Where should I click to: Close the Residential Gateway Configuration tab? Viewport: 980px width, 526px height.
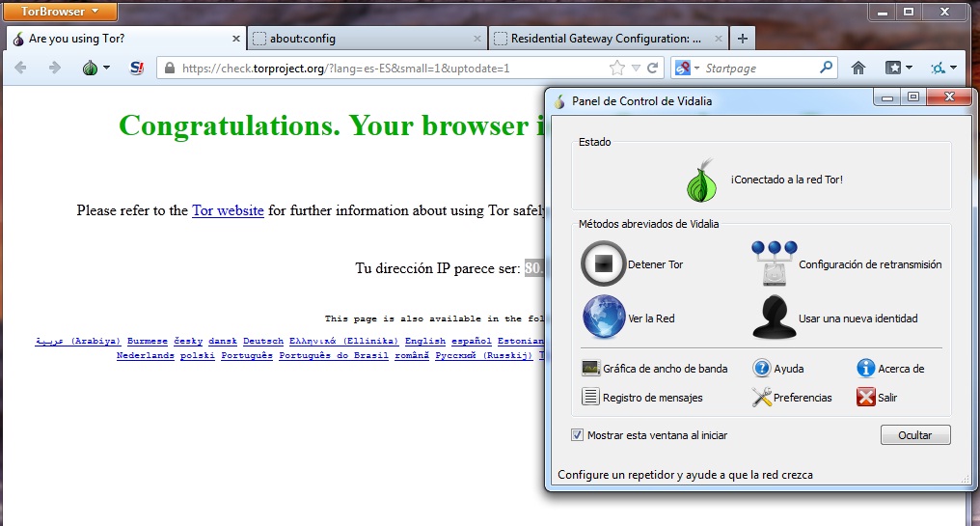click(x=719, y=39)
